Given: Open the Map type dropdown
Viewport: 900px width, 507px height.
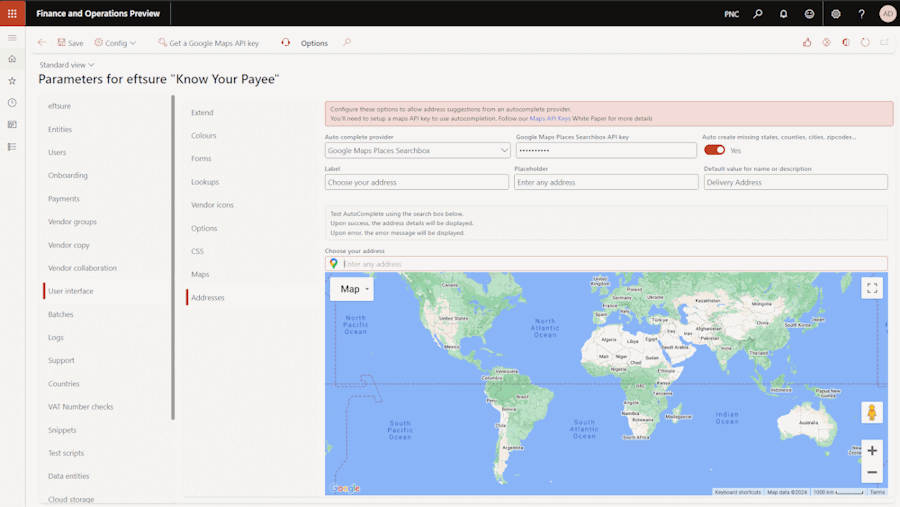Looking at the screenshot, I should click(x=352, y=289).
